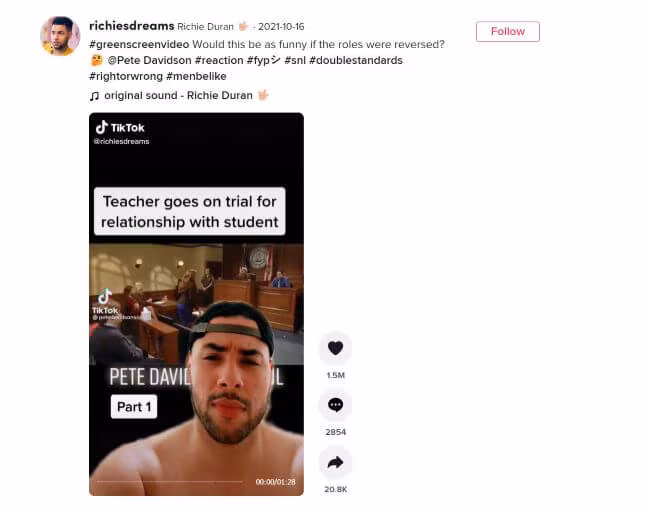650x512 pixels.
Task: Share the video with arrow icon
Action: click(x=335, y=462)
